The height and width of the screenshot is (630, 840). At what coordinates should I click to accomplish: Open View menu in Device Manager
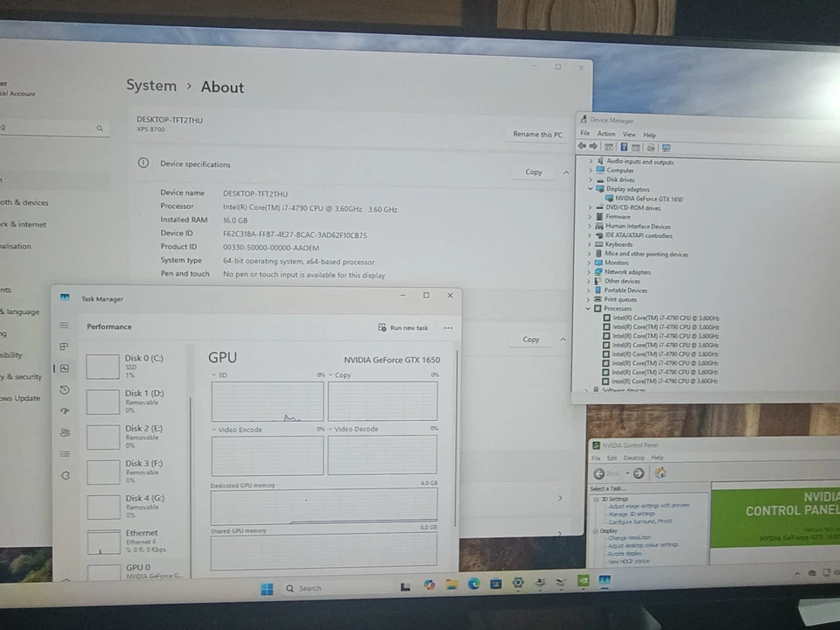629,135
